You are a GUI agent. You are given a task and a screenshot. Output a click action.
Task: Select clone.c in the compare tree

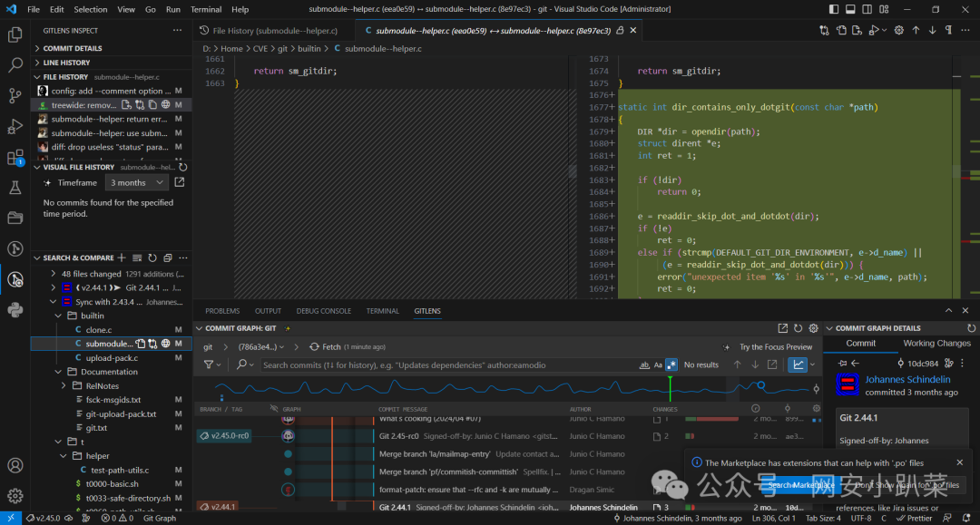[98, 330]
